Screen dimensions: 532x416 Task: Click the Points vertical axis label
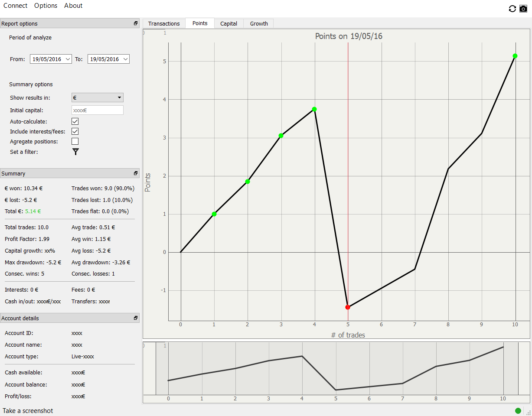click(x=147, y=182)
